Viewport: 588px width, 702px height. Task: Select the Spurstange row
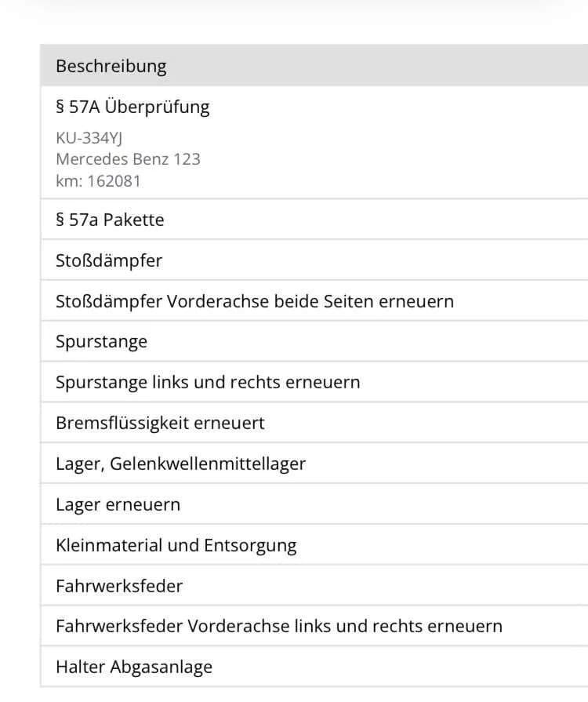point(314,342)
